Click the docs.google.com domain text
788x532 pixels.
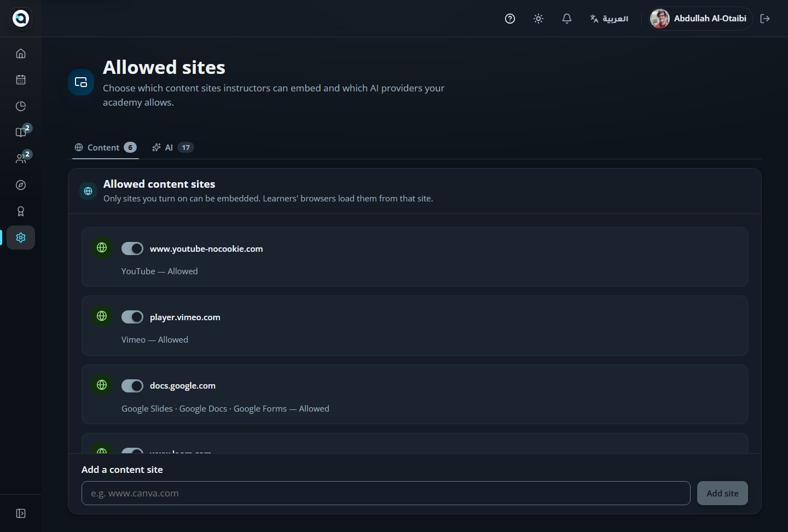pos(183,386)
